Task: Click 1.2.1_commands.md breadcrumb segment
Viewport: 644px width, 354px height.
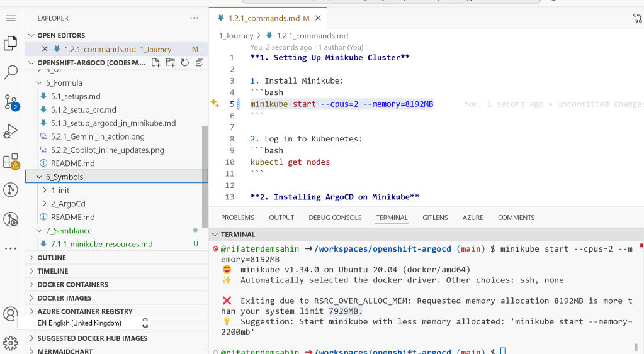Action: pyautogui.click(x=312, y=36)
